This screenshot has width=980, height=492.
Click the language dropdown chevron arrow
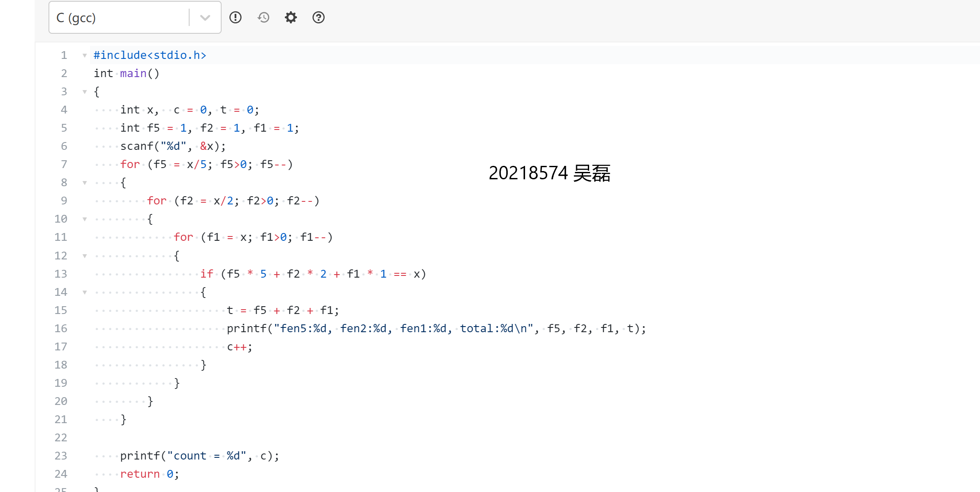205,18
